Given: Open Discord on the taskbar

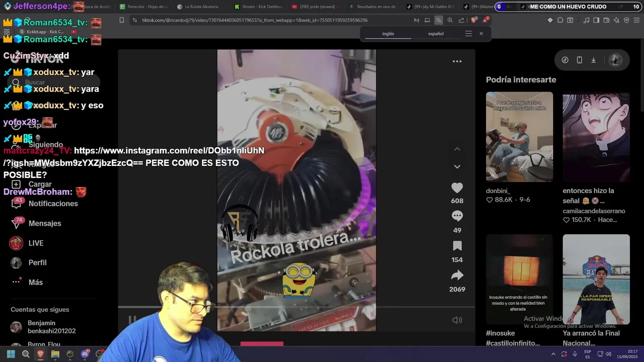Looking at the screenshot, I should click(85, 354).
